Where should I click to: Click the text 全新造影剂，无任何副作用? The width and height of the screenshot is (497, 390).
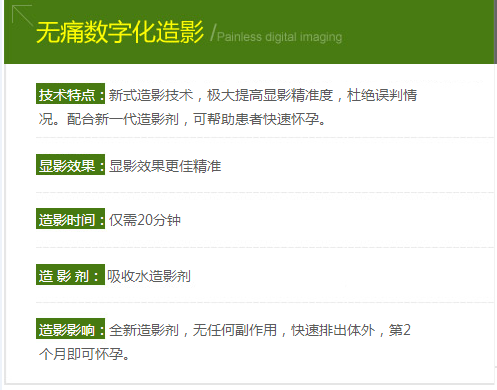pos(193,330)
